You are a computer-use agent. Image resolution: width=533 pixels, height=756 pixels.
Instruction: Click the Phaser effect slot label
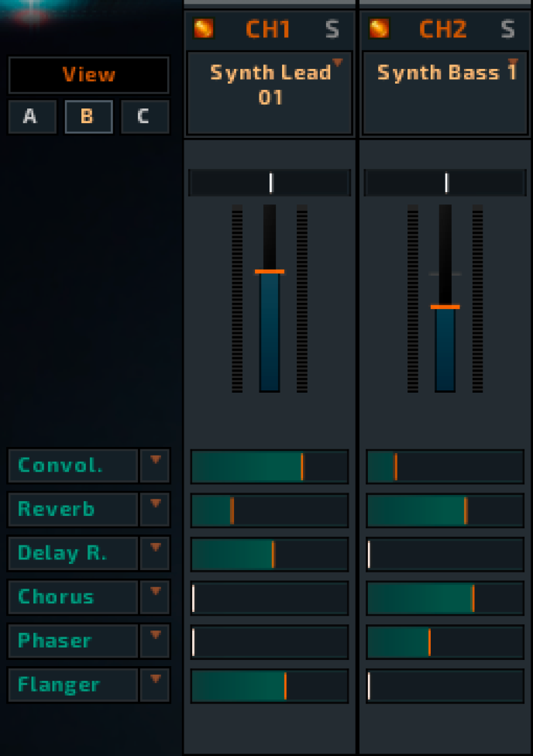coord(73,641)
